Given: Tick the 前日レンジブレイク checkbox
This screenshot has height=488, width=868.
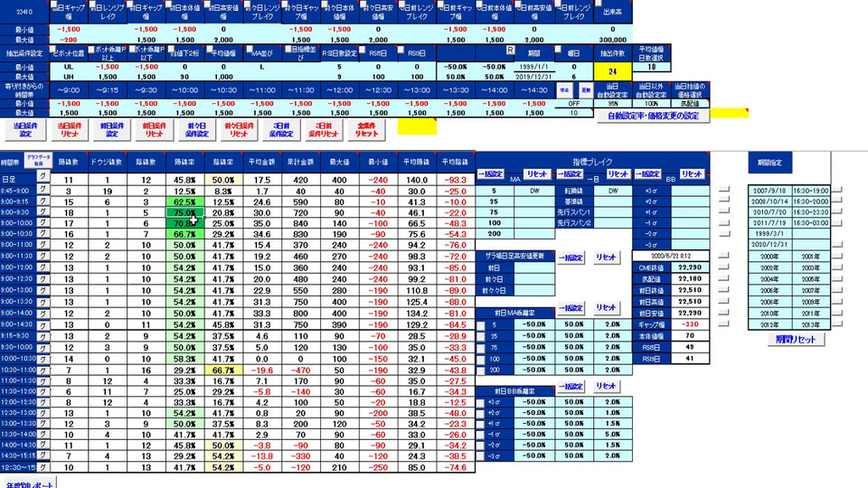Looking at the screenshot, I should [93, 5].
